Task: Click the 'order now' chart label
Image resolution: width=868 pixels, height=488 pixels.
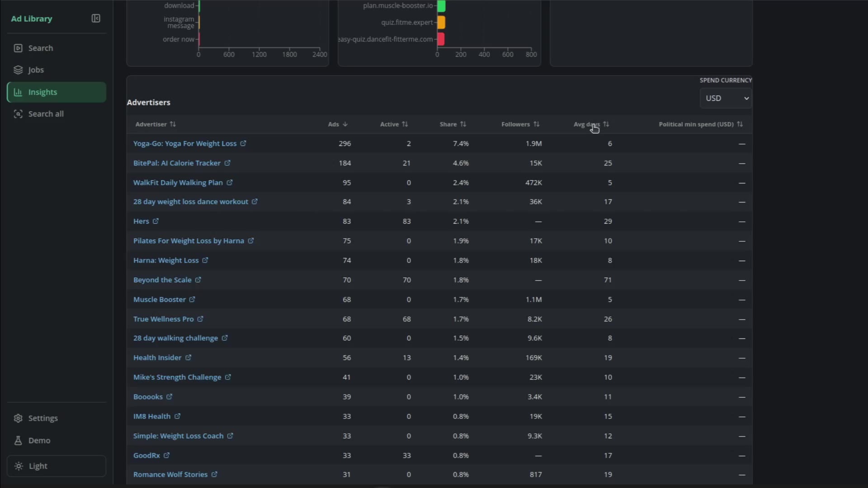Action: click(179, 39)
